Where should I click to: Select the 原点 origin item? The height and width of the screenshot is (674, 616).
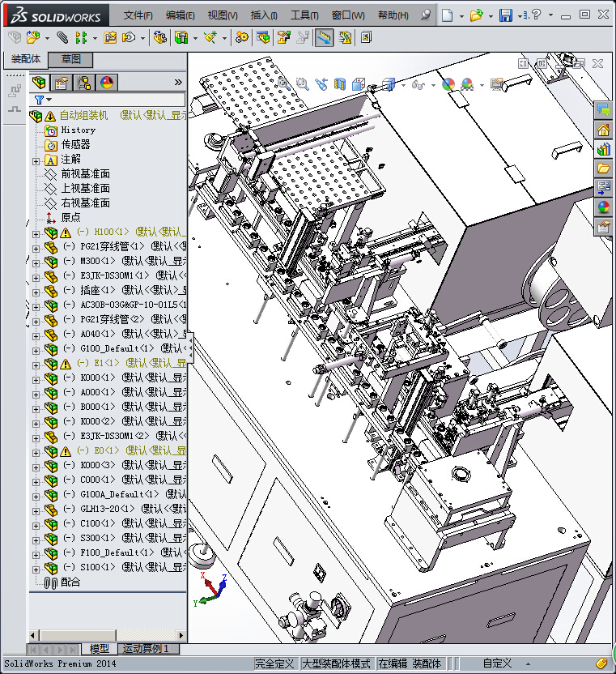pyautogui.click(x=71, y=217)
